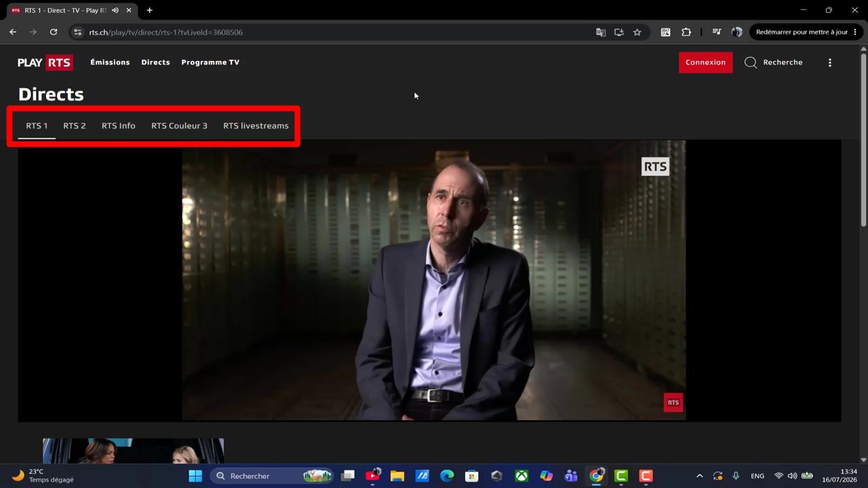Screen dimensions: 868x488
Task: Open the Chrome profile avatar
Action: (x=737, y=32)
